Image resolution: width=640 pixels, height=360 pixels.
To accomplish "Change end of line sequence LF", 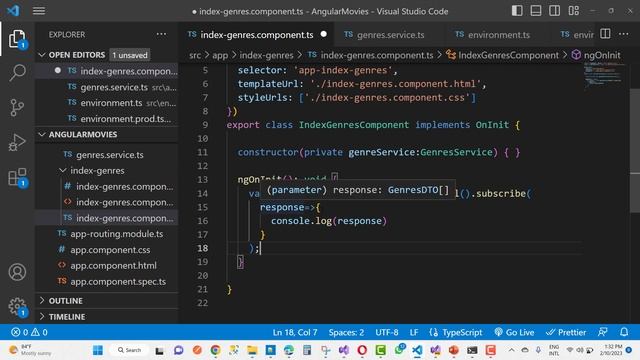I will click(x=413, y=332).
